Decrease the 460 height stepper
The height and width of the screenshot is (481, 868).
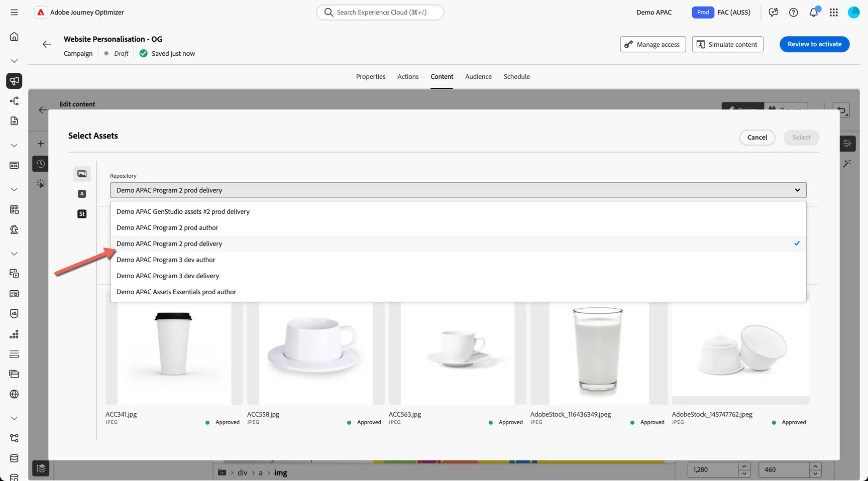(x=815, y=473)
